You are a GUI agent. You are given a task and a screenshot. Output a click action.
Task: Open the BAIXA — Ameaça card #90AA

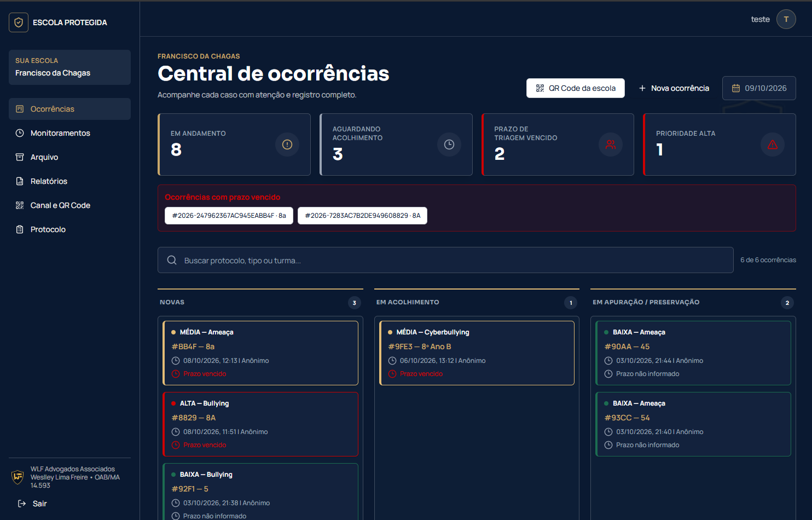(693, 353)
